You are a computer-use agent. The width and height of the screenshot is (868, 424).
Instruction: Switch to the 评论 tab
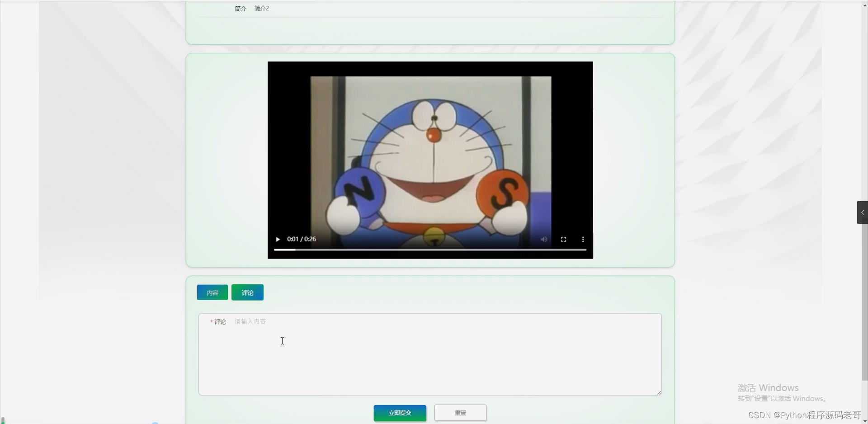pyautogui.click(x=247, y=292)
